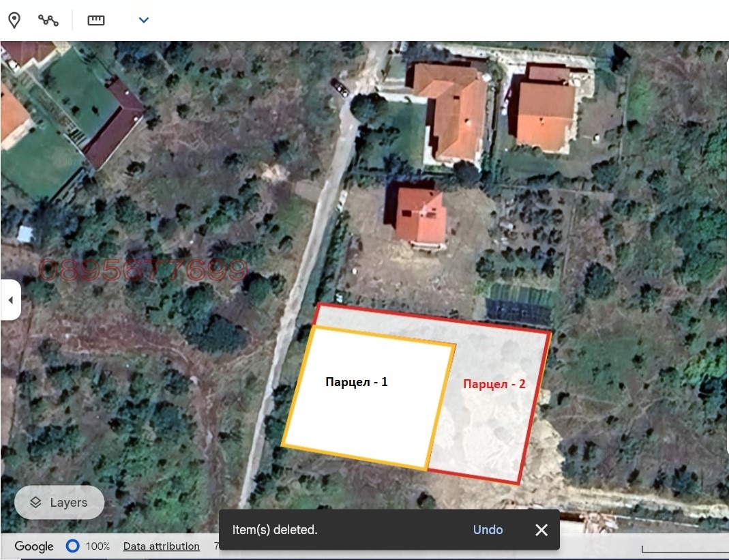This screenshot has width=729, height=560.
Task: Expand the collapsed left side panel
Action: tap(10, 300)
